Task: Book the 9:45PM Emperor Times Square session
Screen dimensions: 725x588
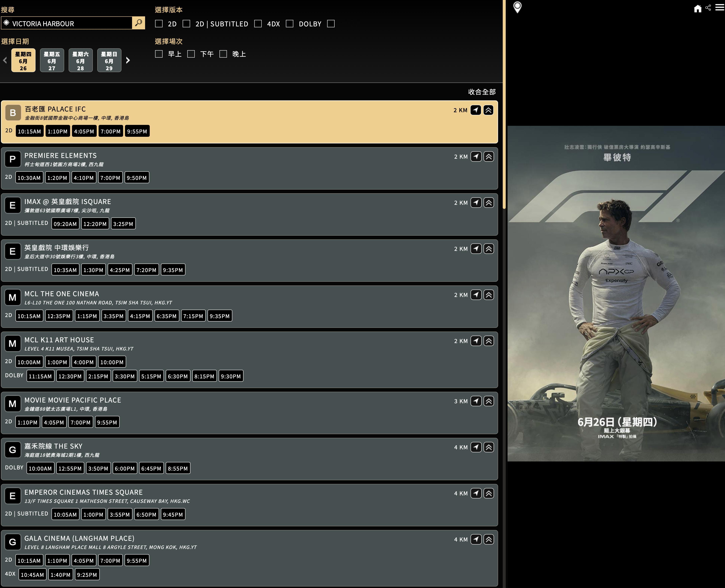Action: coord(173,514)
